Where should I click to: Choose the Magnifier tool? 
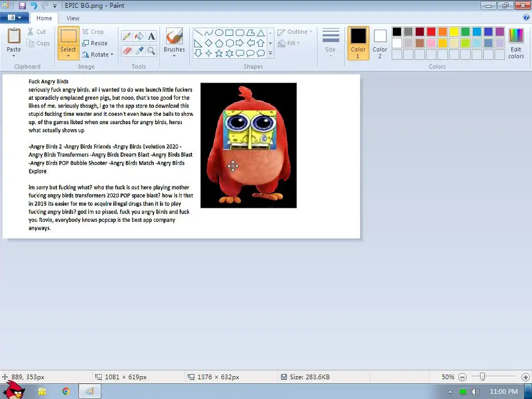pos(151,51)
